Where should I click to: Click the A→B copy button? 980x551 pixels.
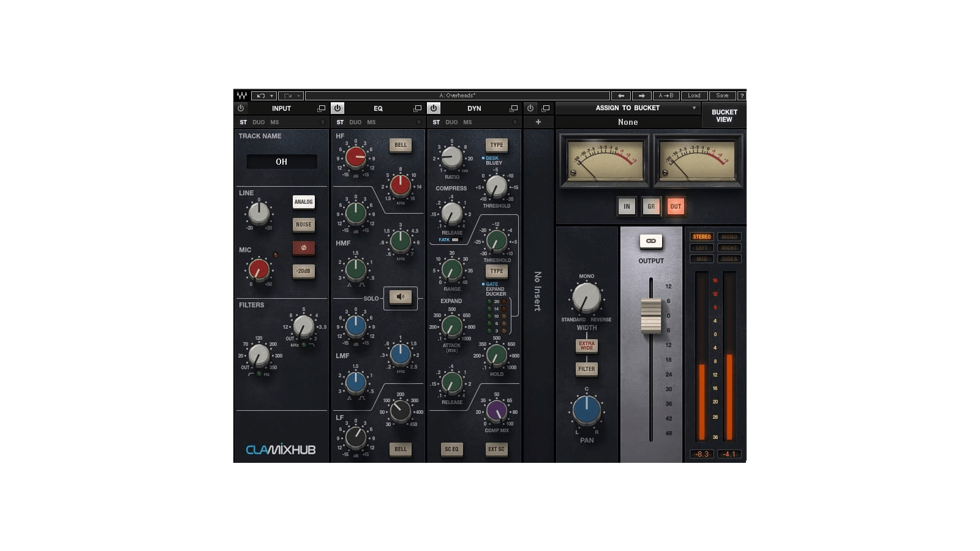666,96
